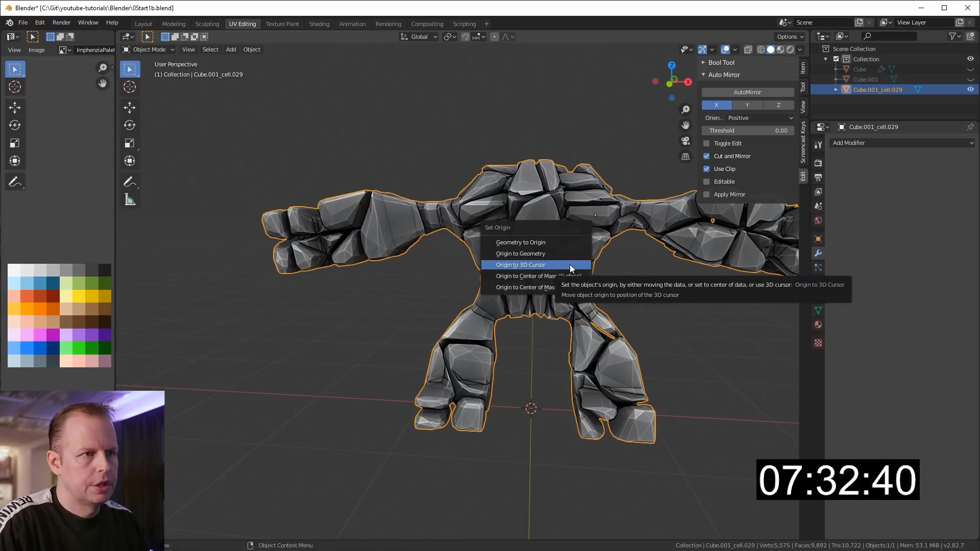Toggle perspective/orthographic grid icon

(685, 157)
